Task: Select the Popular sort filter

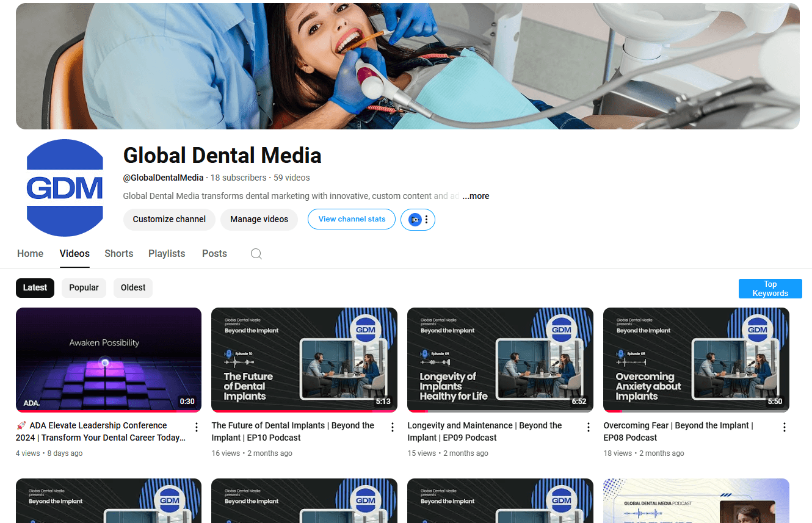Action: [84, 288]
